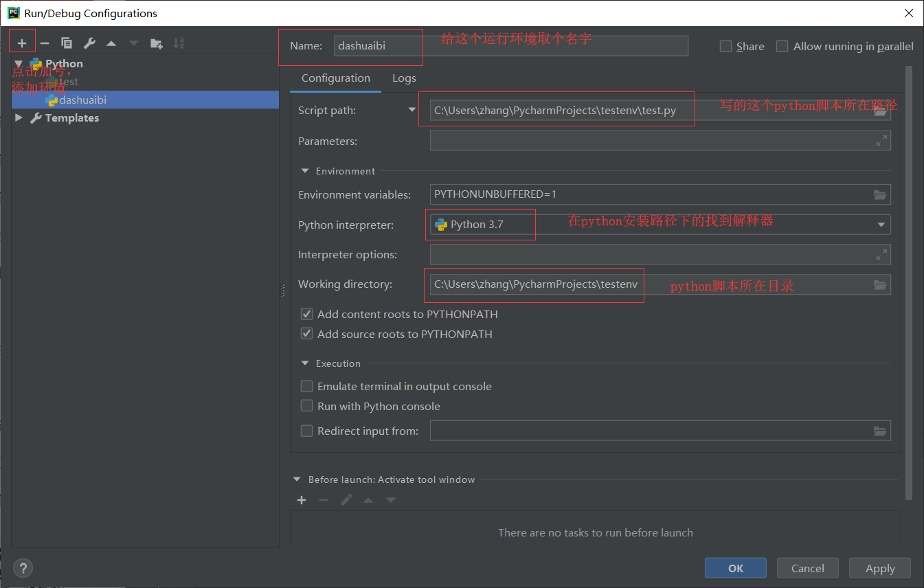Viewport: 924px width, 588px height.
Task: Click the folder icon beside Working directory
Action: [x=880, y=284]
